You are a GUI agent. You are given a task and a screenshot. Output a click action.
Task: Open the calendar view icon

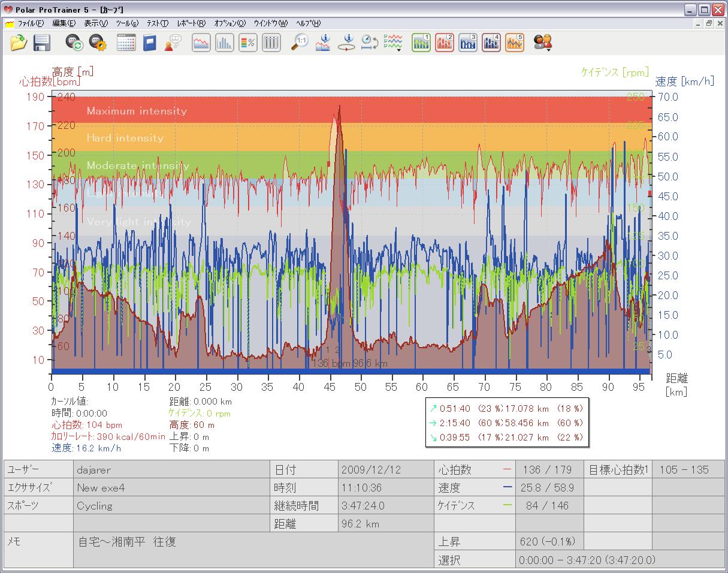point(126,43)
